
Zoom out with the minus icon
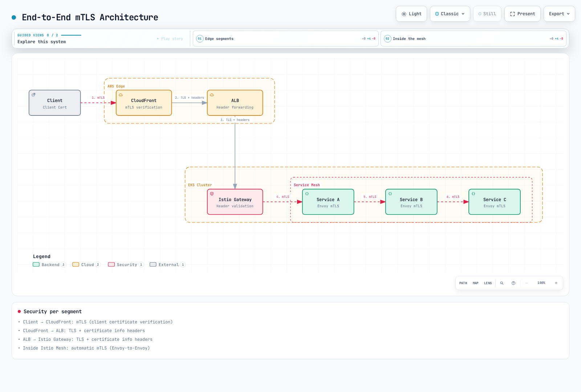click(x=527, y=283)
